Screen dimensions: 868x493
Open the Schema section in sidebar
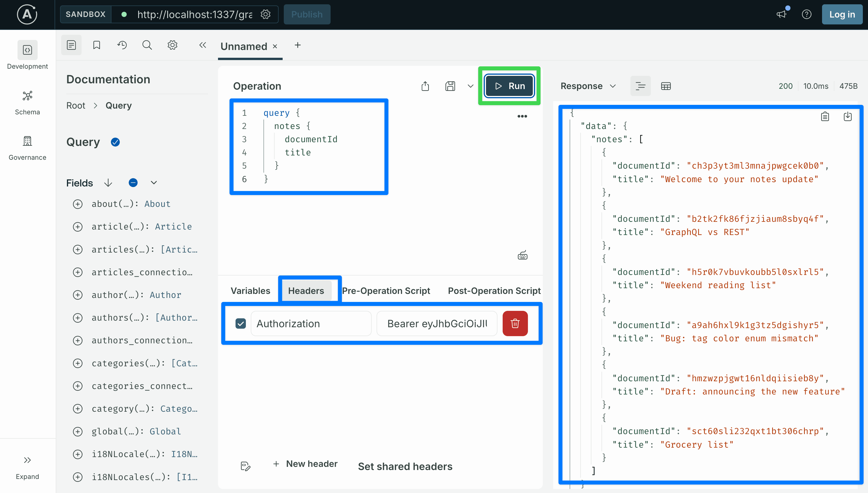(x=27, y=103)
